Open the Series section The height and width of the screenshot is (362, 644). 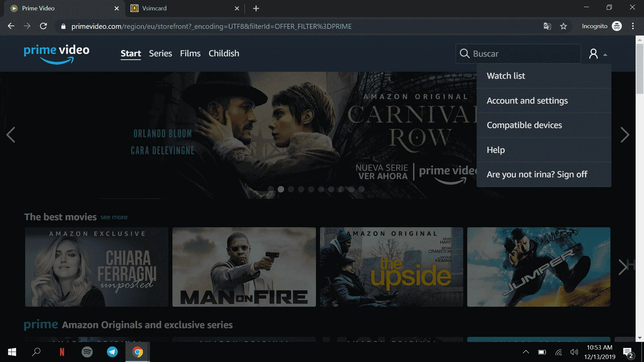coord(160,54)
